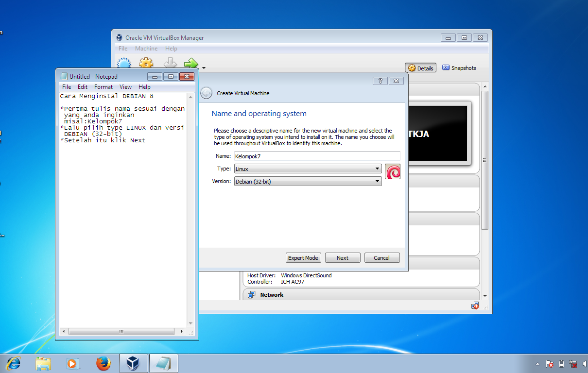The width and height of the screenshot is (588, 373).
Task: Click the 'Windows DirectSound' host driver value
Action: (x=306, y=275)
